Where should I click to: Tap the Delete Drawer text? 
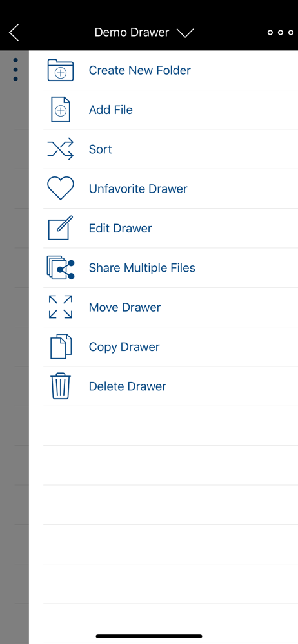[x=128, y=386]
